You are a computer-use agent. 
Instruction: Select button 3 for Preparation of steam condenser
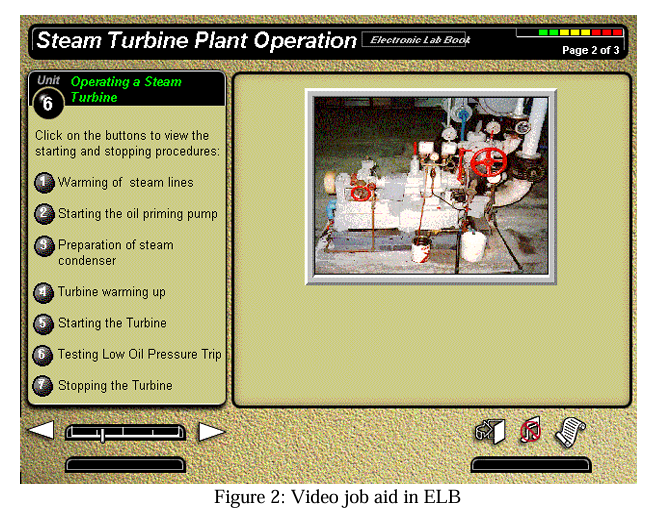click(x=44, y=246)
